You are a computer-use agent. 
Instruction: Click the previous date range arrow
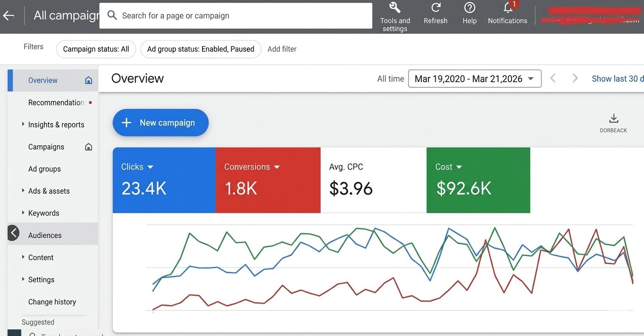pos(553,79)
